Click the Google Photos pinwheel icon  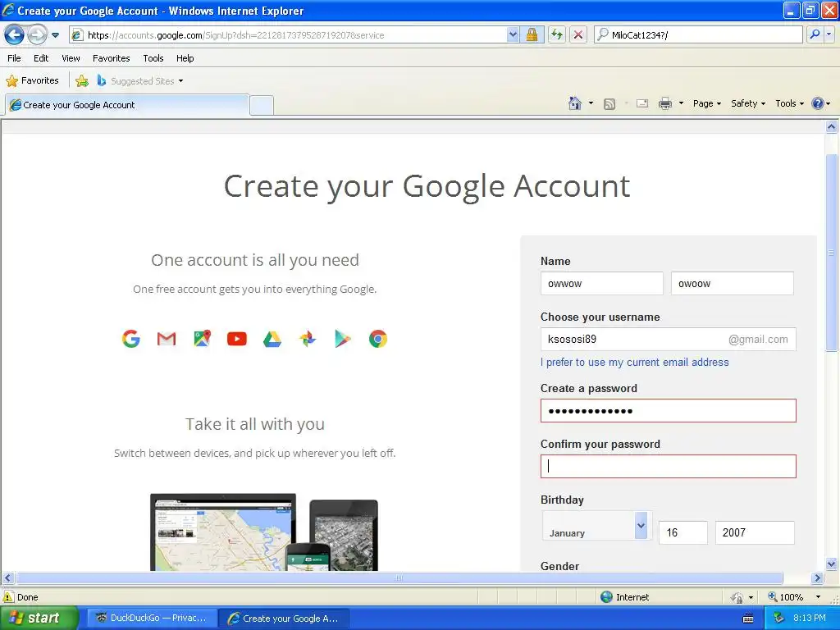308,339
